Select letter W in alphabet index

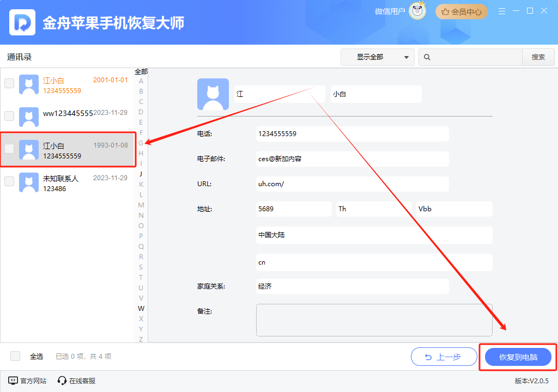point(141,308)
